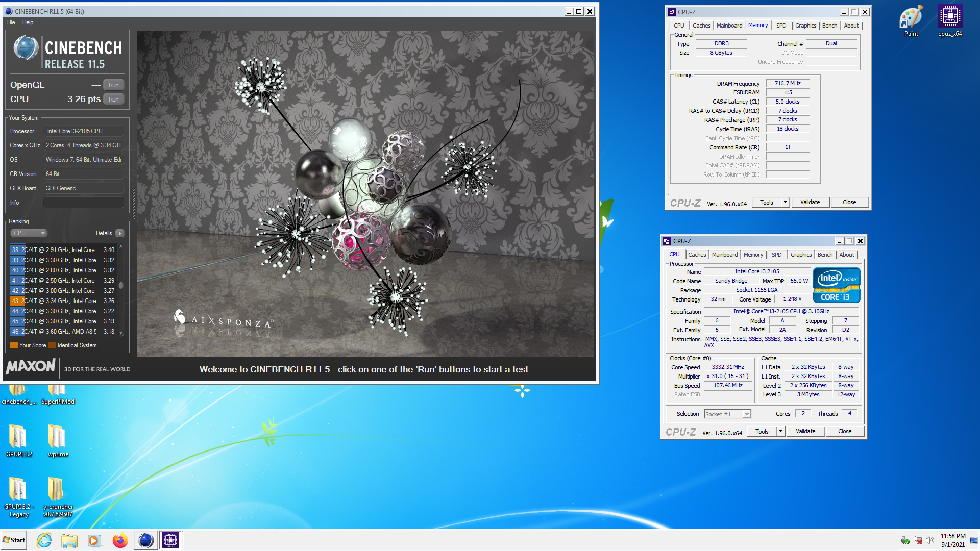Switch to Graphics tab in Memory CPU-Z window
Screen dimensions: 980x551
pyautogui.click(x=805, y=26)
